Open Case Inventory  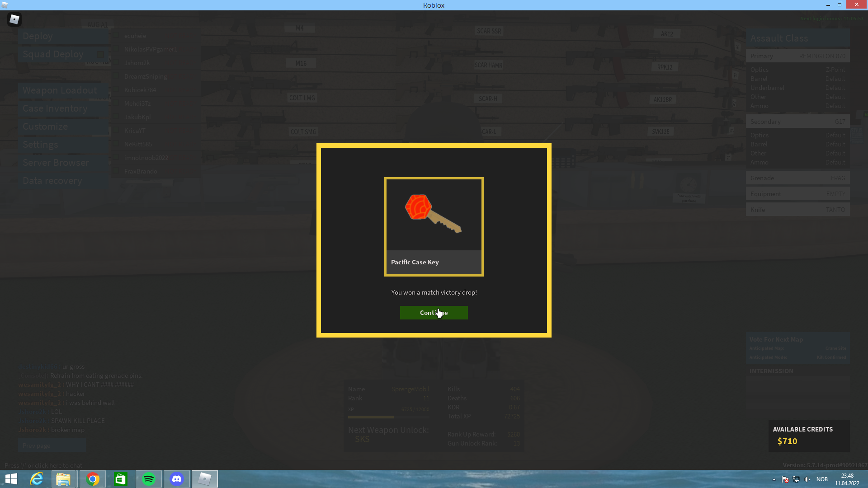tap(63, 108)
